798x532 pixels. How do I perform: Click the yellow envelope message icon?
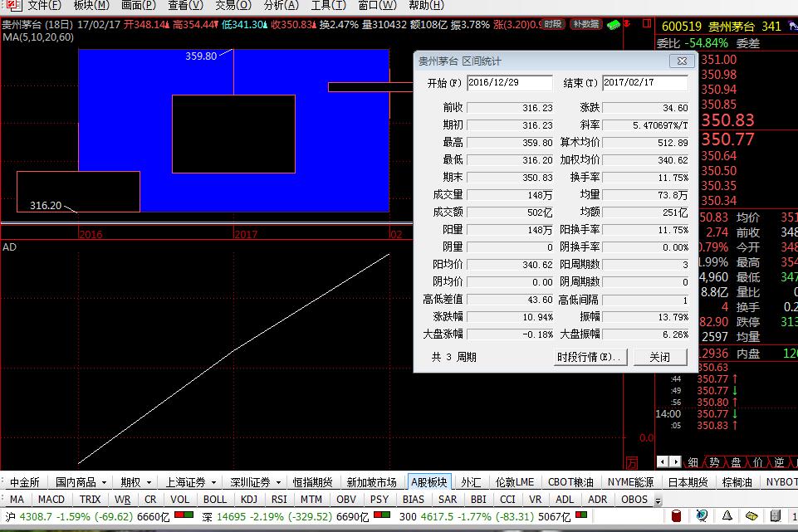coord(751,516)
